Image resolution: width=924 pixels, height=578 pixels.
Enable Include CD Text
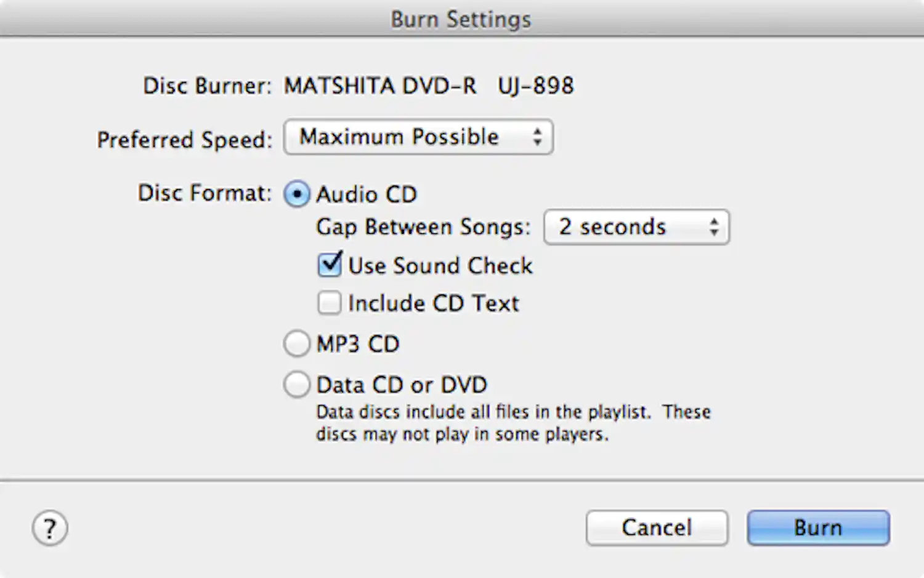329,302
